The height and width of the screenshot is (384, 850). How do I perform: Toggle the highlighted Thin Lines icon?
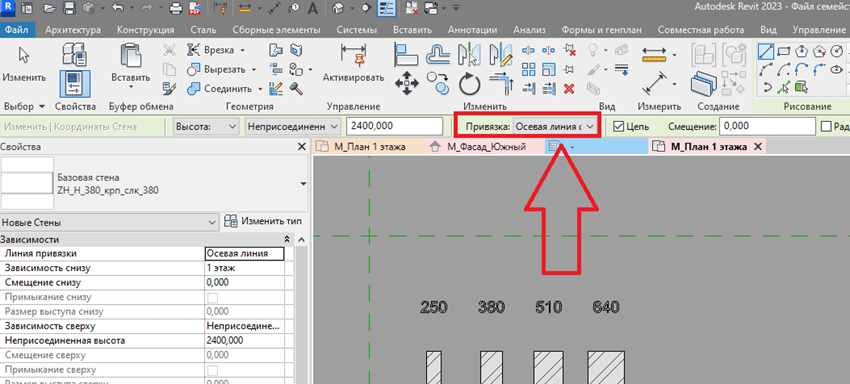[386, 9]
